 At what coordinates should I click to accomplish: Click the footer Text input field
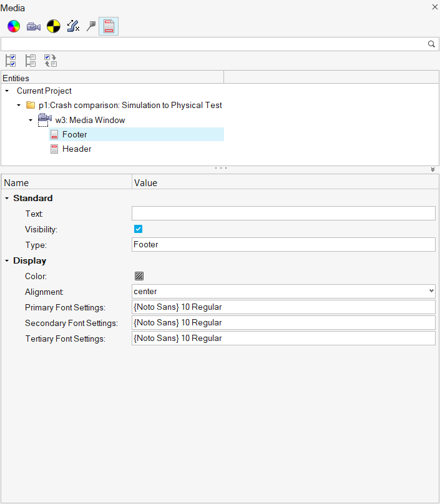283,214
